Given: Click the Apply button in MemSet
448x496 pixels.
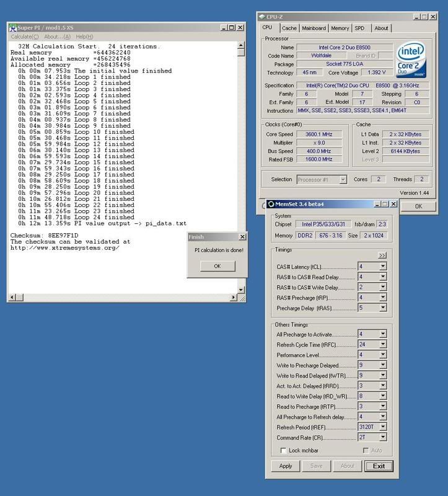Looking at the screenshot, I should point(286,466).
